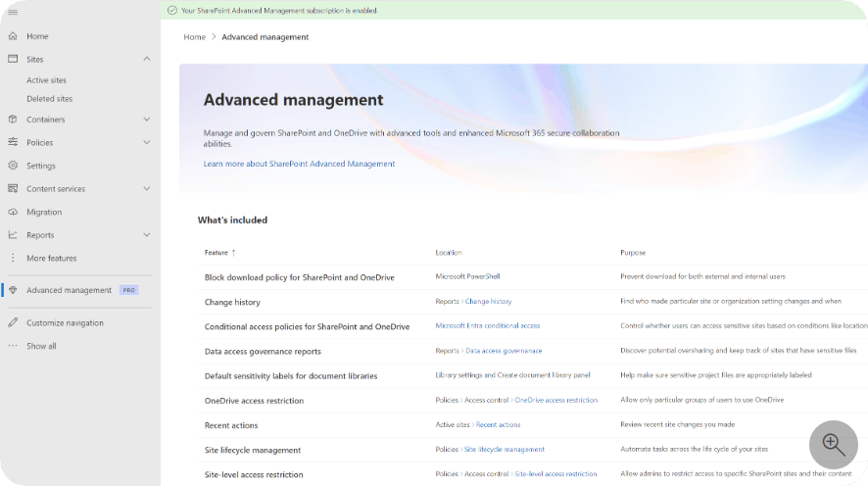Image resolution: width=868 pixels, height=486 pixels.
Task: Select Block download policy for SharePoint and OneDrive row
Action: pyautogui.click(x=300, y=277)
